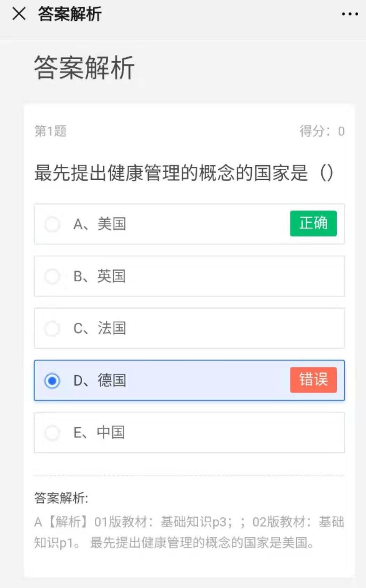Click the 第1题 question number label
This screenshot has width=366, height=588.
coord(50,131)
